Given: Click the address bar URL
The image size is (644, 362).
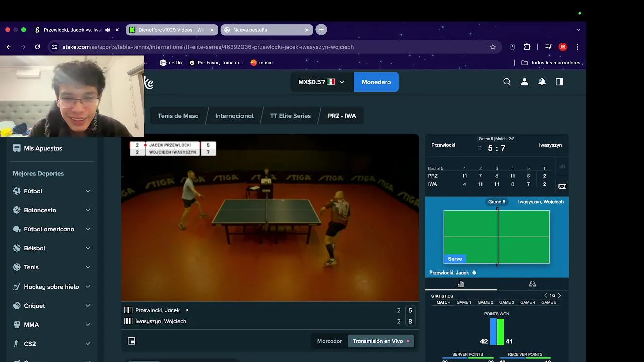Looking at the screenshot, I should click(208, 47).
